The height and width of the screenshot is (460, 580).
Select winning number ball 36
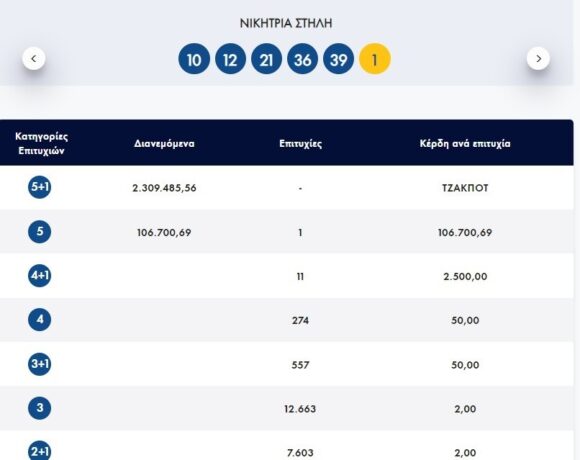tap(303, 59)
